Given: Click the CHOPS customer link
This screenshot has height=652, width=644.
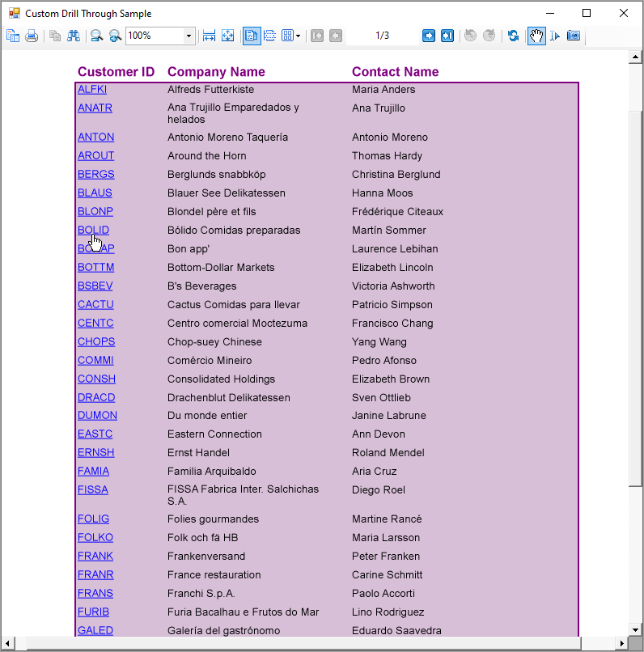Looking at the screenshot, I should [x=96, y=342].
